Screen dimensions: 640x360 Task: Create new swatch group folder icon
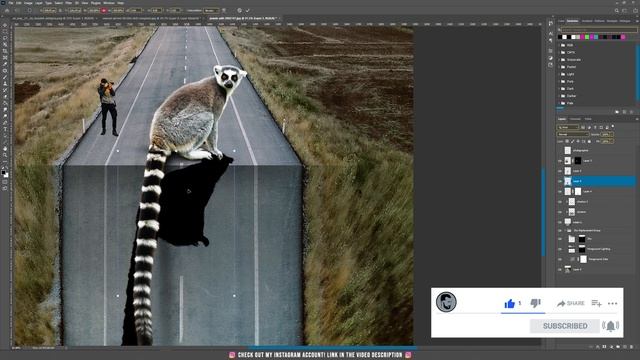[617, 111]
